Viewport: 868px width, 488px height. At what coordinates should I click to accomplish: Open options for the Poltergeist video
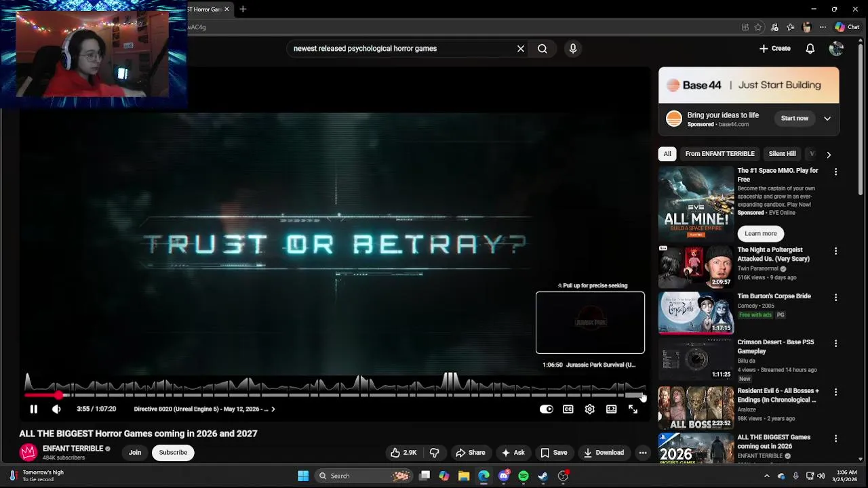tap(835, 251)
